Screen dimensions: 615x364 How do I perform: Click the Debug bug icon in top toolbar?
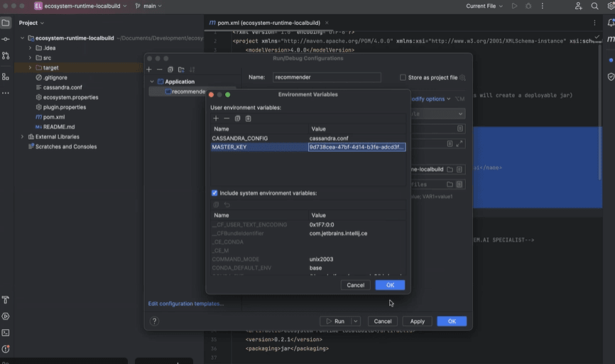coord(528,6)
